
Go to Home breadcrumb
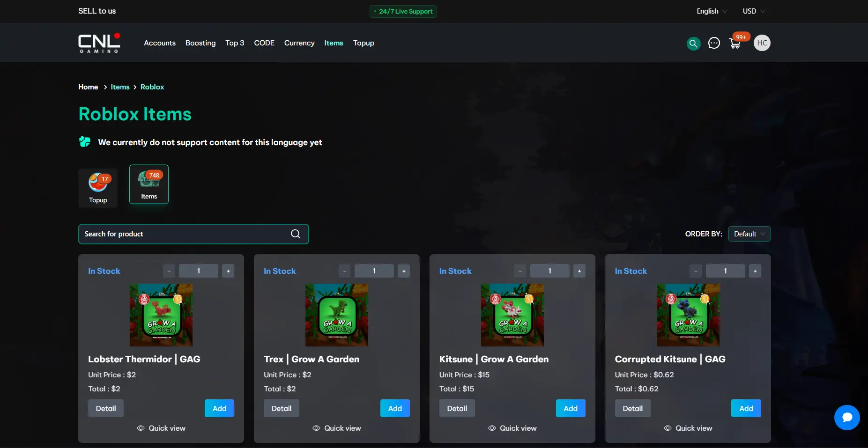click(88, 87)
